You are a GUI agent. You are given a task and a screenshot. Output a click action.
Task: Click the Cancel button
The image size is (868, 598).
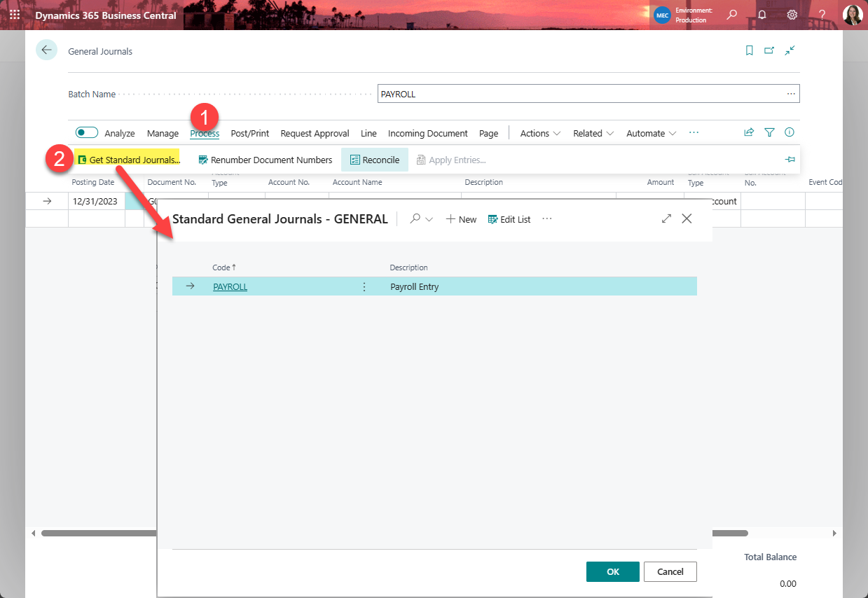pyautogui.click(x=670, y=571)
